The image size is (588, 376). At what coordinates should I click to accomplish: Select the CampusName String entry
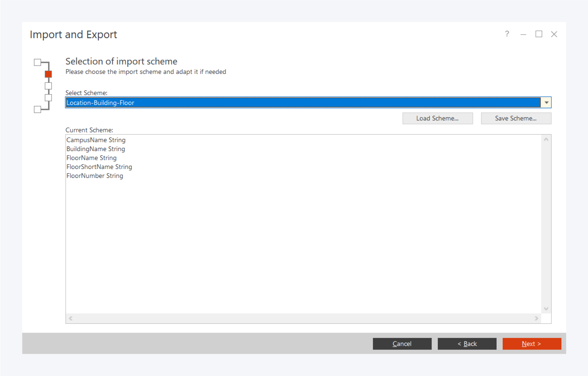click(96, 140)
